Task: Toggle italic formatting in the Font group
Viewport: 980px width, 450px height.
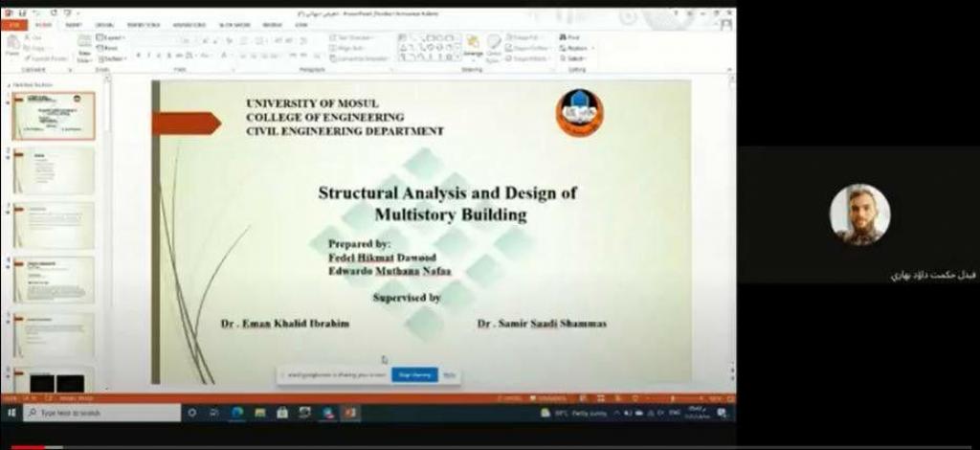Action: [149, 56]
